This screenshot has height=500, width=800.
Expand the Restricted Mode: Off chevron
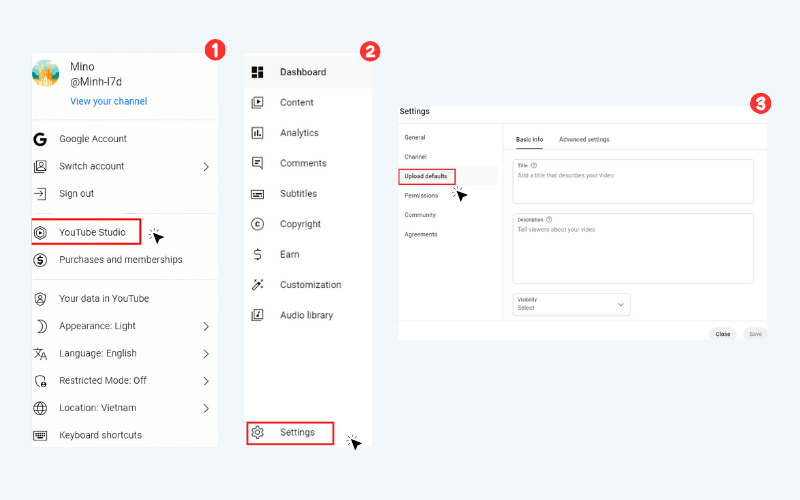(206, 381)
